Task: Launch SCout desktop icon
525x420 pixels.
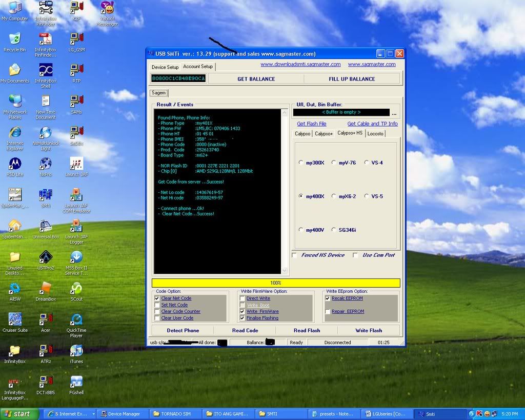Action: point(76,291)
